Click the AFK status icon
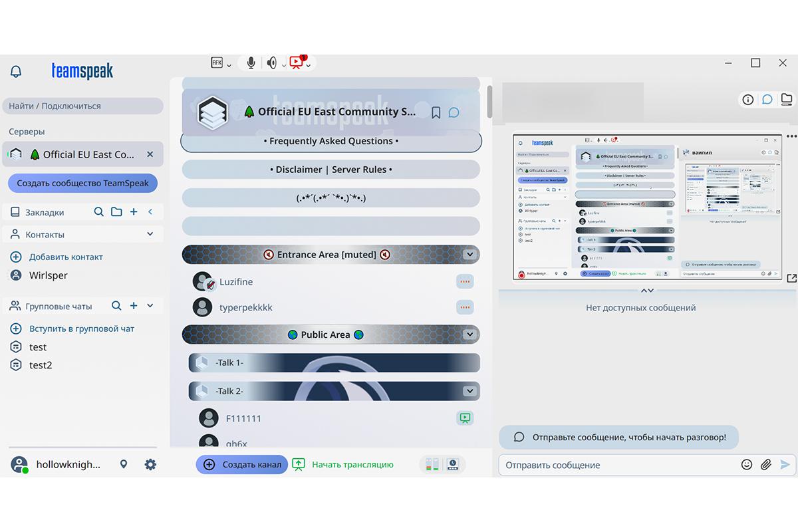Screen dimensions: 798x532 pyautogui.click(x=216, y=62)
